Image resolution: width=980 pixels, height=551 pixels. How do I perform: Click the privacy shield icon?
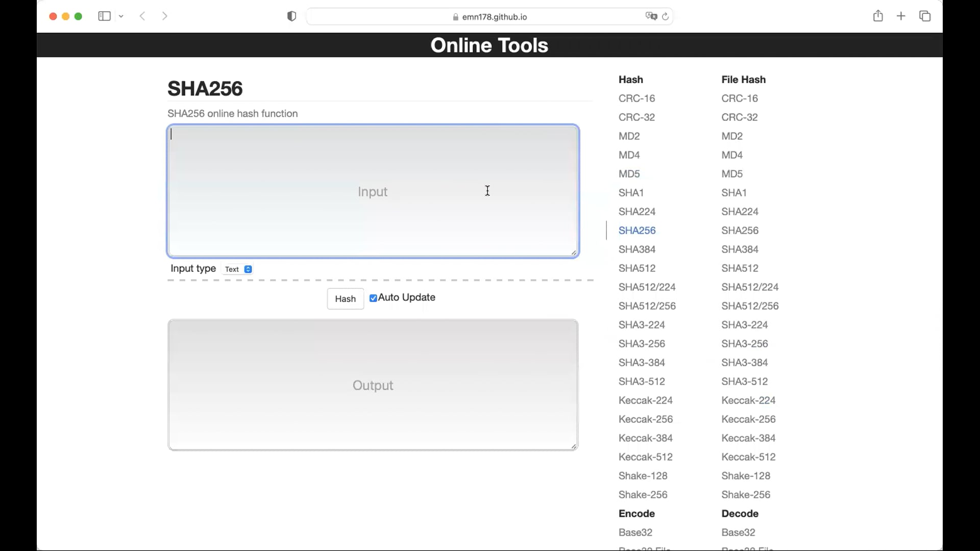(x=291, y=16)
